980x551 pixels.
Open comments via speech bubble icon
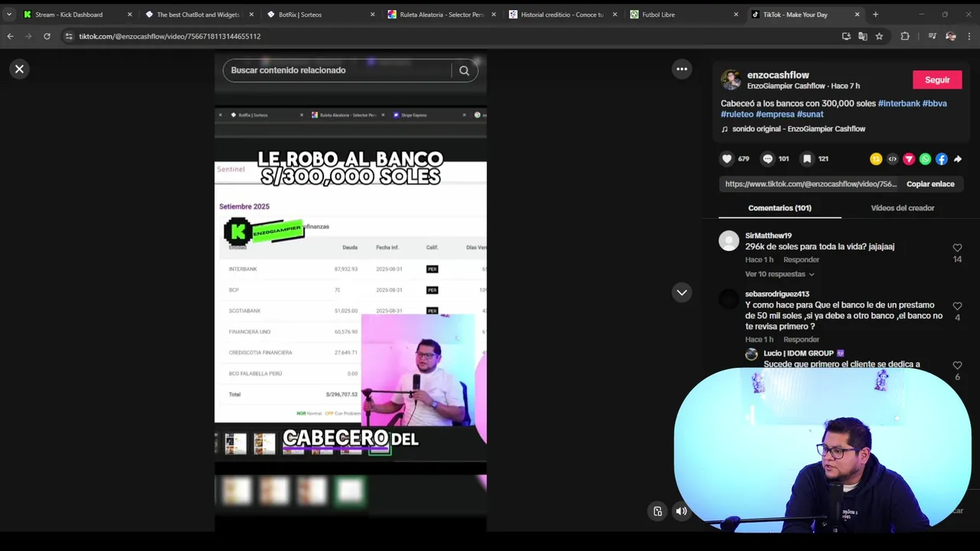pyautogui.click(x=768, y=158)
